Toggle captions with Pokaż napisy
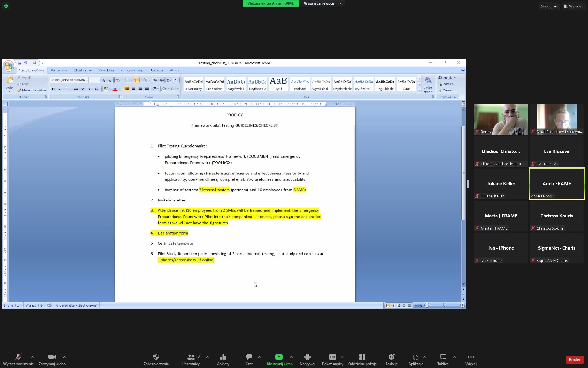 (x=332, y=357)
